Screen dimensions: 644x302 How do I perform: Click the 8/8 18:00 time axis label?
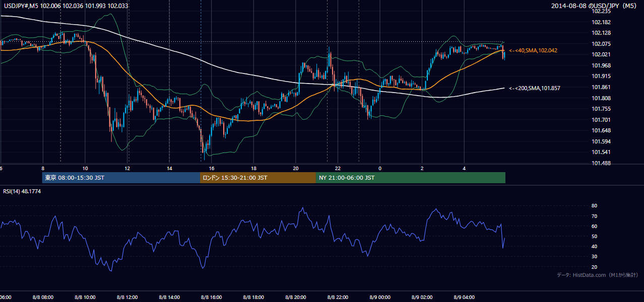[x=253, y=297]
